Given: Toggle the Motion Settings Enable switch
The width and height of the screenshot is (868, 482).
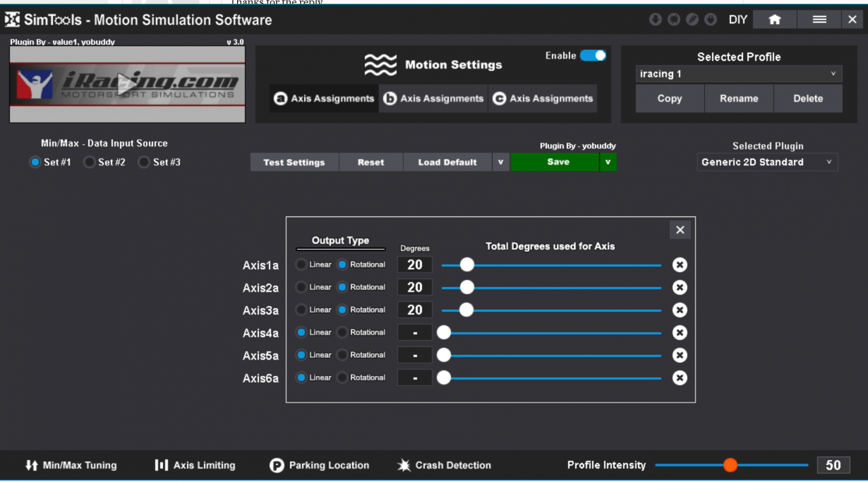Looking at the screenshot, I should [593, 55].
